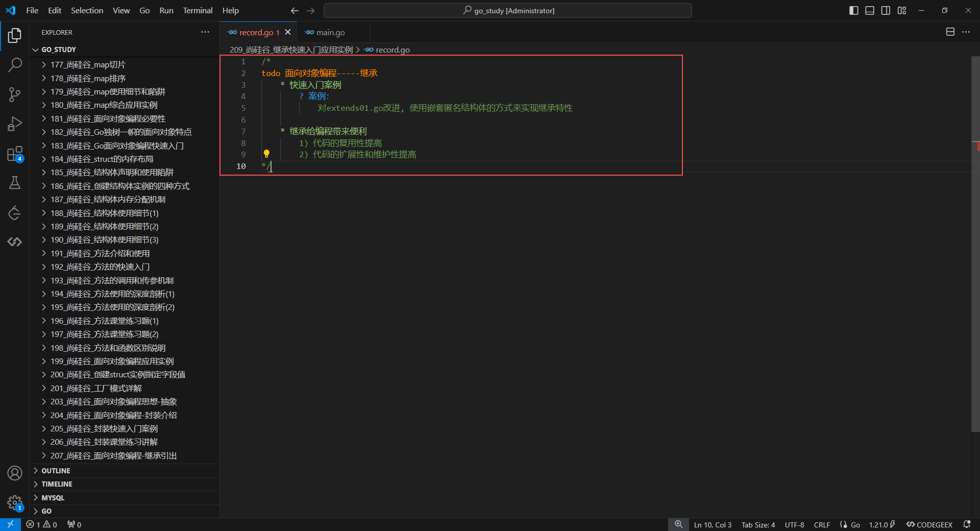
Task: Select the record.go tab
Action: point(259,32)
